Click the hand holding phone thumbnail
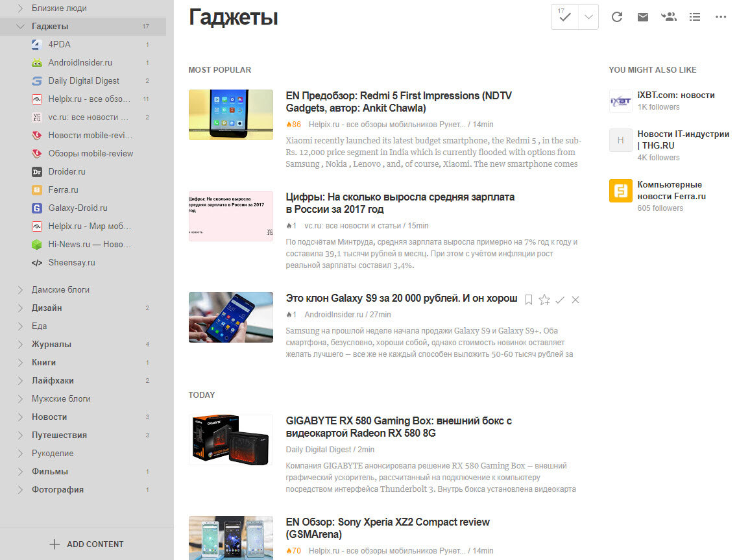This screenshot has height=560, width=750. coord(230,317)
